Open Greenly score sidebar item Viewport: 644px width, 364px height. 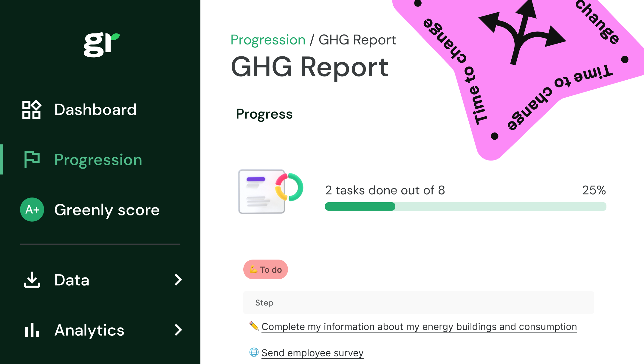coord(107,210)
